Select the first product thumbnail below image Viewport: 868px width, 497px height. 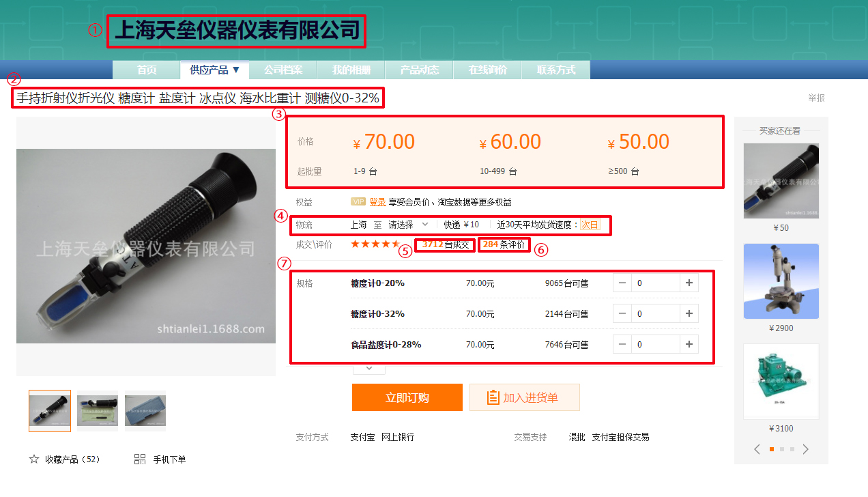click(50, 411)
